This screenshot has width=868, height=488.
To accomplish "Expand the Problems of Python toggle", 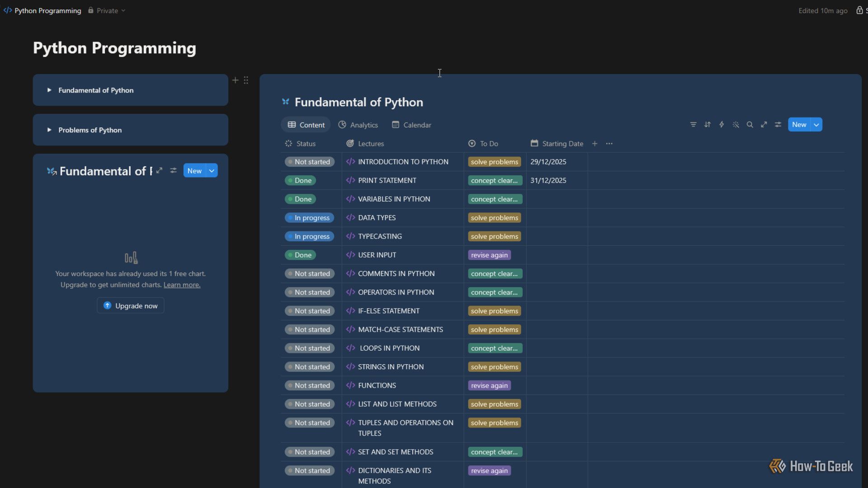I will coord(49,130).
